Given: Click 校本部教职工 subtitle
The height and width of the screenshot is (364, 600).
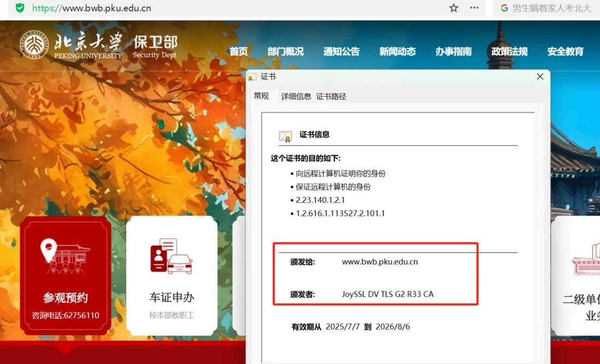Looking at the screenshot, I should tap(172, 315).
